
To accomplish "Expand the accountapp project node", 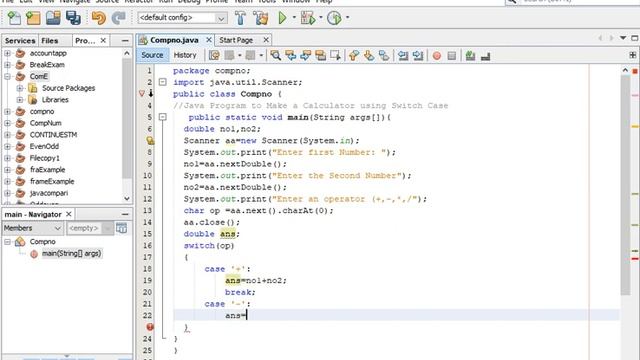I will 7,53.
